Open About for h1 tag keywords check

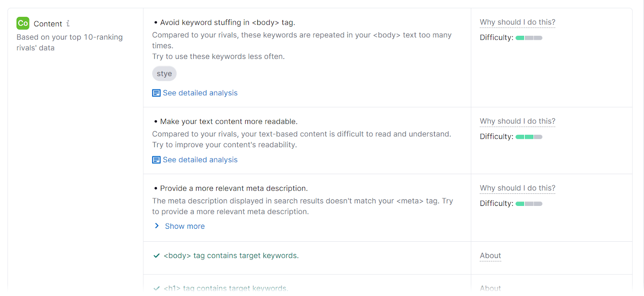click(490, 288)
